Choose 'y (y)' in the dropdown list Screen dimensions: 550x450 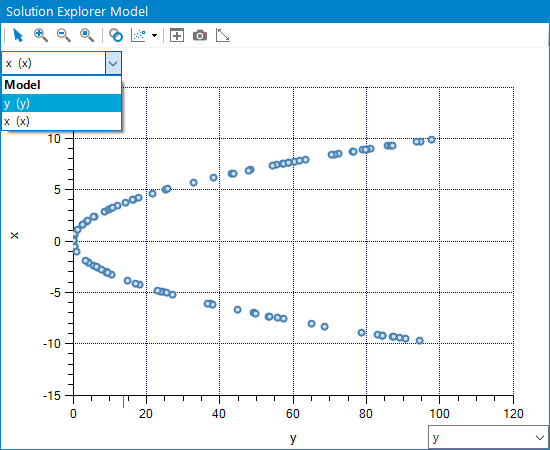pos(62,103)
